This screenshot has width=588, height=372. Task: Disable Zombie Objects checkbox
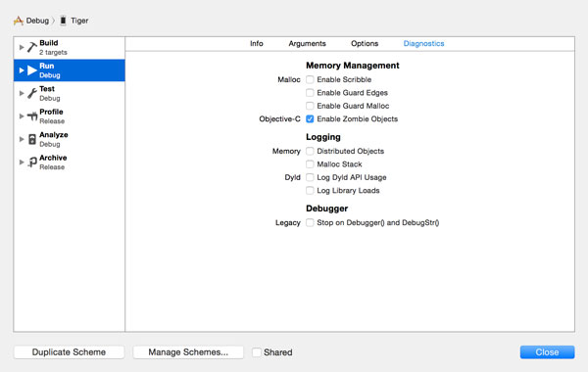click(310, 118)
